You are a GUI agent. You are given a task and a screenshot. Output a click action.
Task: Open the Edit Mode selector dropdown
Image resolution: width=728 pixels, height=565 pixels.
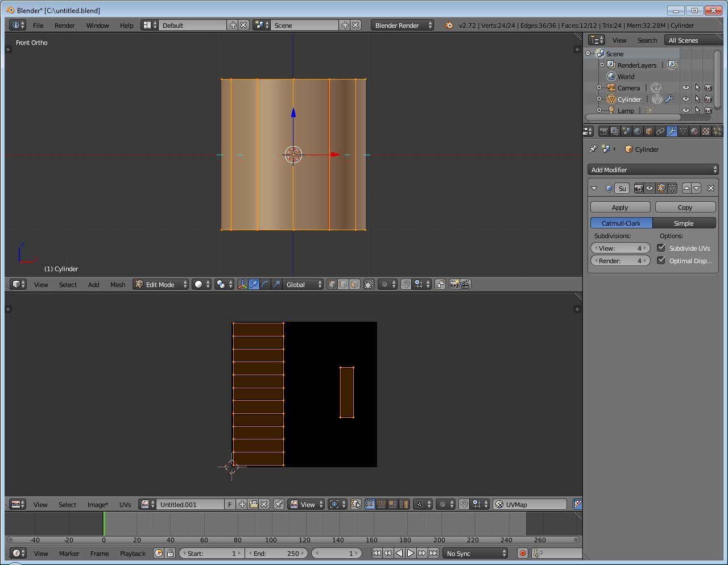[x=161, y=284]
